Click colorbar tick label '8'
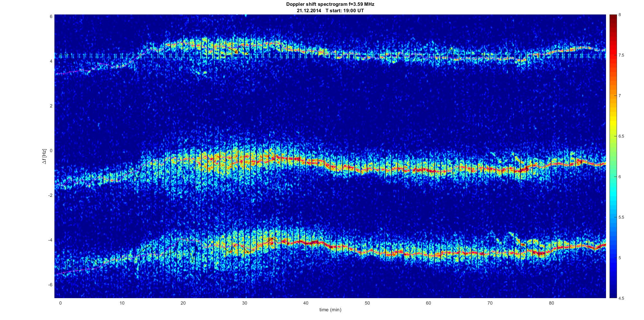The width and height of the screenshot is (644, 320). click(620, 15)
